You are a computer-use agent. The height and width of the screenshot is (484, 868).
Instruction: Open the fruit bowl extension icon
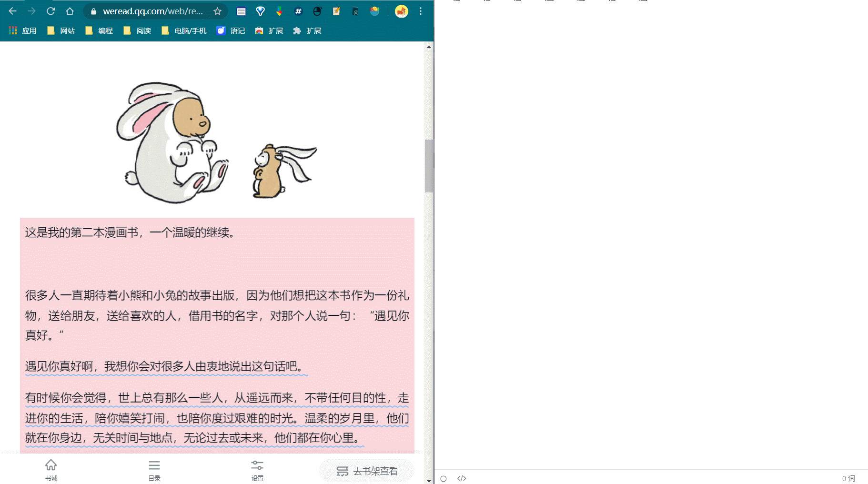pyautogui.click(x=375, y=11)
